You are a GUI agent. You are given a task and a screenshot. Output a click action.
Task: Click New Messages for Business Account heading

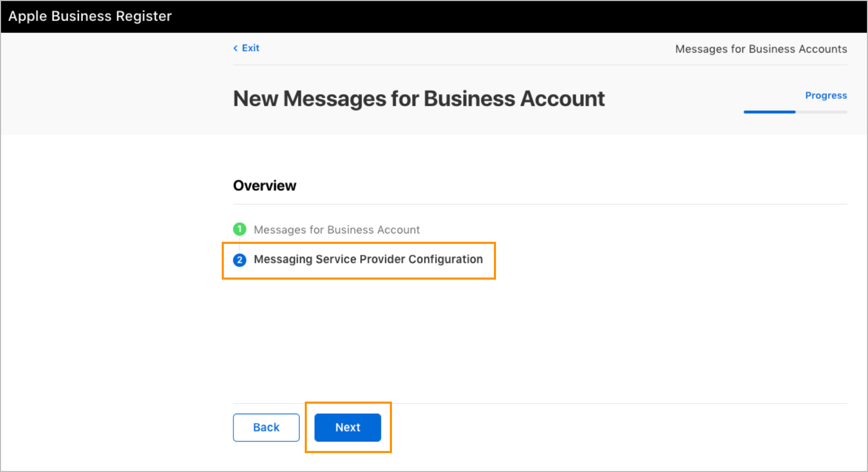(419, 99)
